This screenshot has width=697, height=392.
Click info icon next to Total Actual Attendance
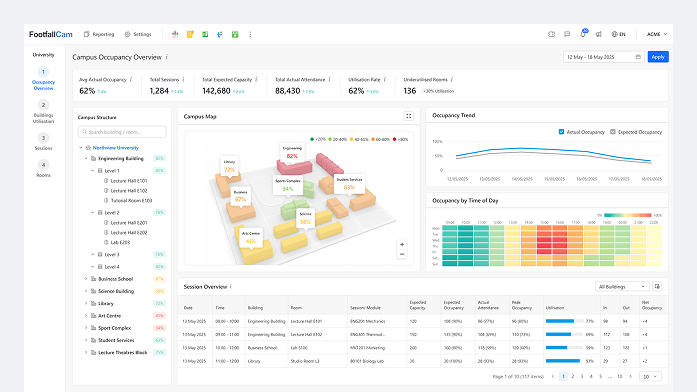(329, 80)
